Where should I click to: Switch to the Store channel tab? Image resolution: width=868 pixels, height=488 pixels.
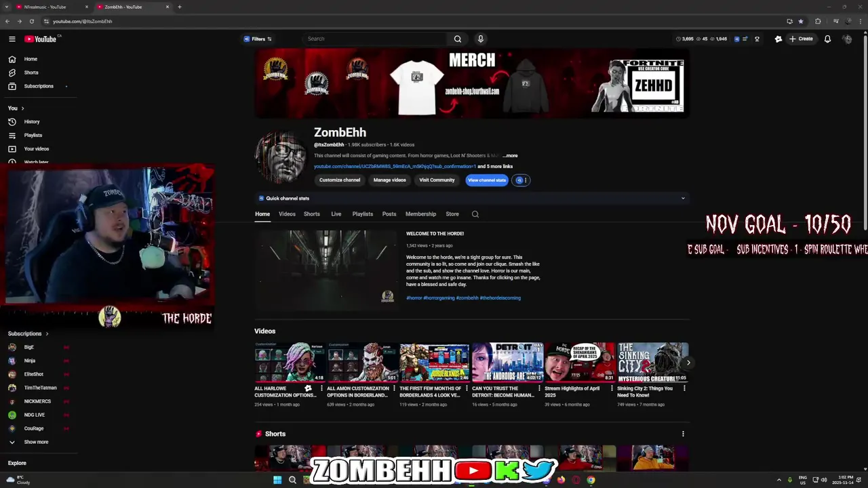click(452, 214)
